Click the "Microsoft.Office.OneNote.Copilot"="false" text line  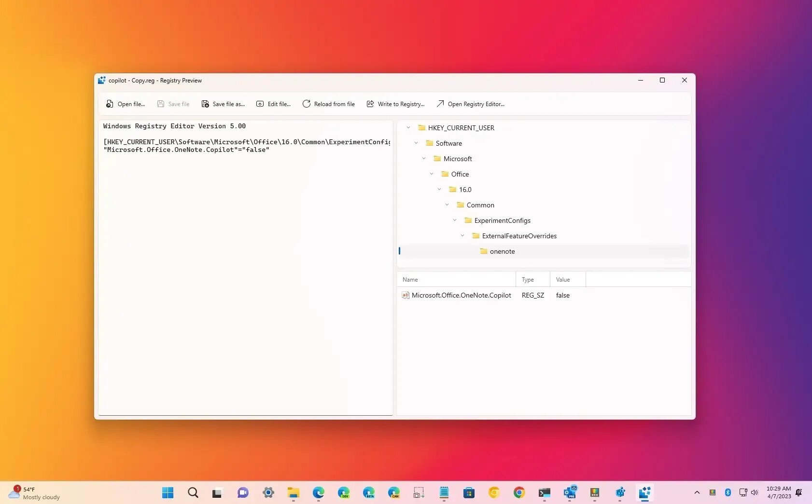[x=186, y=150]
